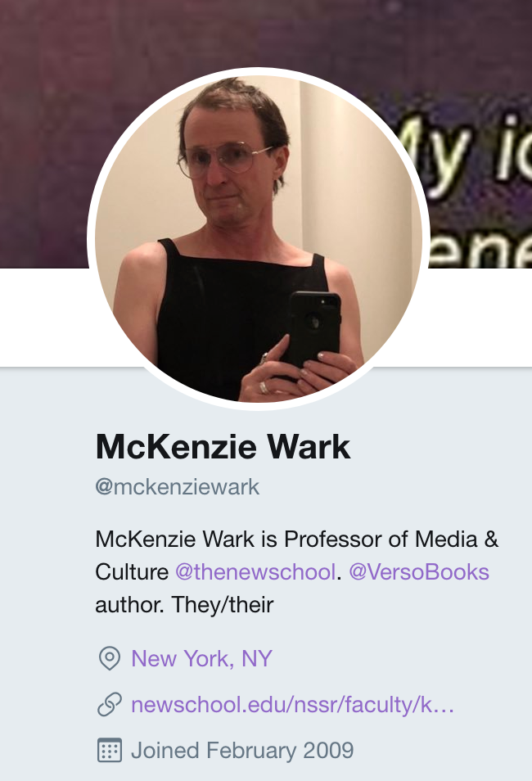Open the newschool.edu faculty website link
This screenshot has height=781, width=532.
tap(292, 705)
